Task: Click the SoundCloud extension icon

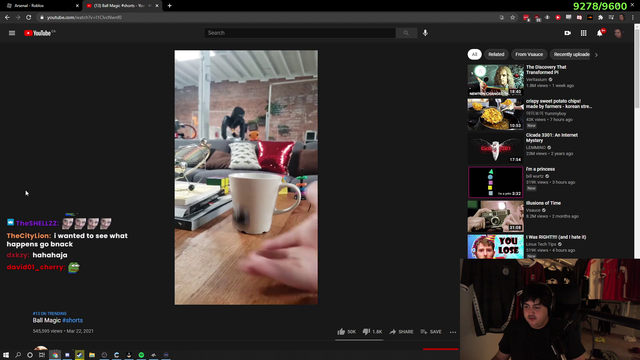Action: [590, 18]
